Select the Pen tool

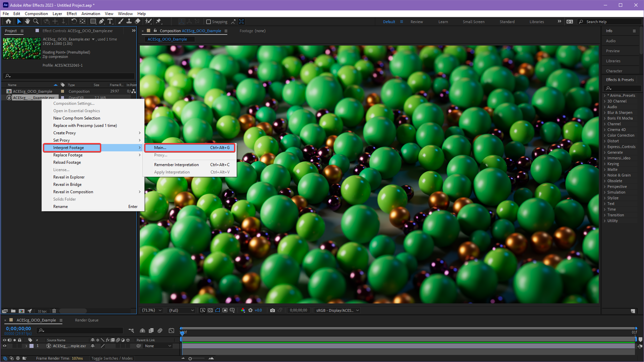[101, 21]
